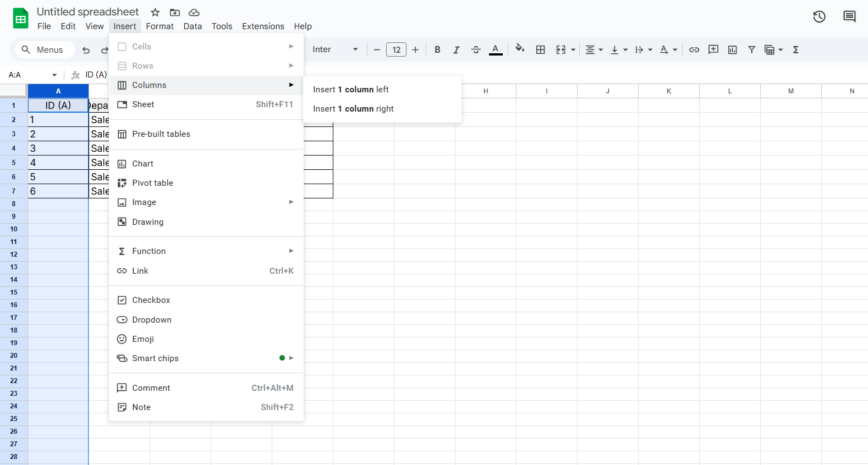
Task: Click the version history clock icon
Action: click(819, 17)
